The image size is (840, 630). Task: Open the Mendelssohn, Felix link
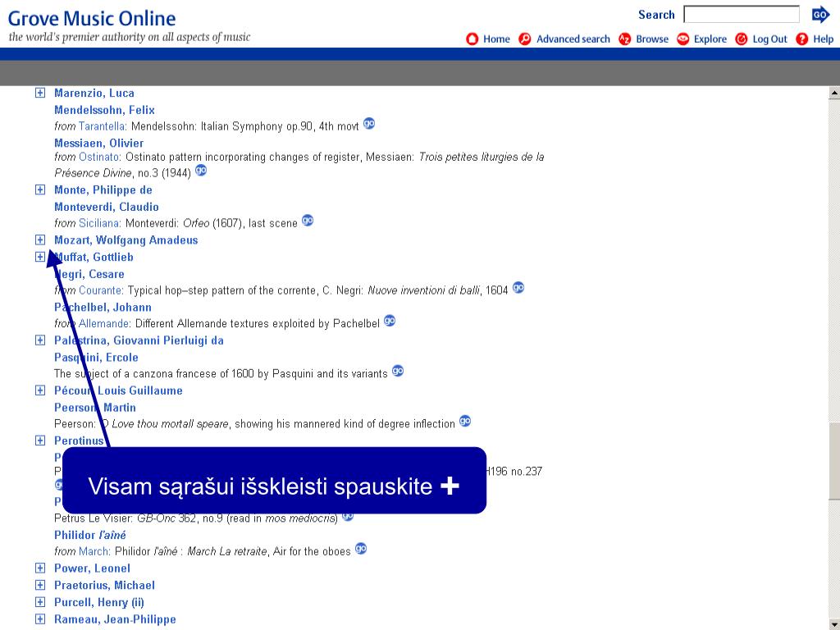(x=104, y=110)
